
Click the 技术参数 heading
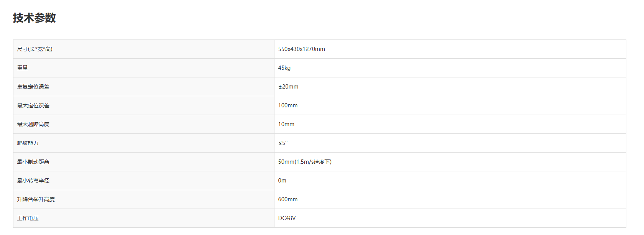pyautogui.click(x=34, y=18)
